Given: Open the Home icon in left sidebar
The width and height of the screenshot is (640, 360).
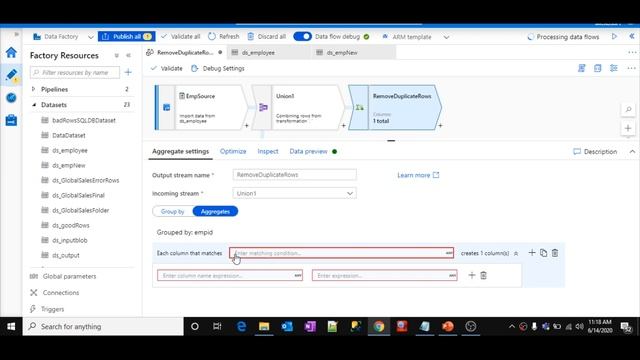Looking at the screenshot, I should pyautogui.click(x=11, y=52).
